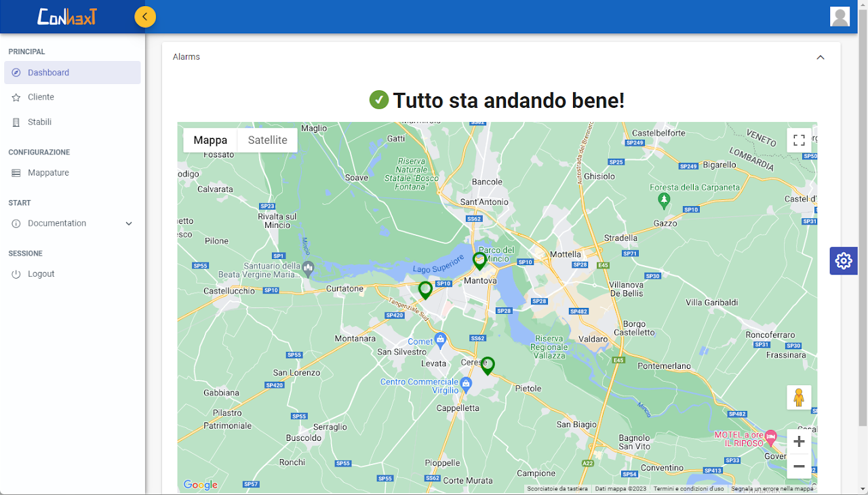
Task: Select the green marker near Lago Superiore
Action: (425, 290)
